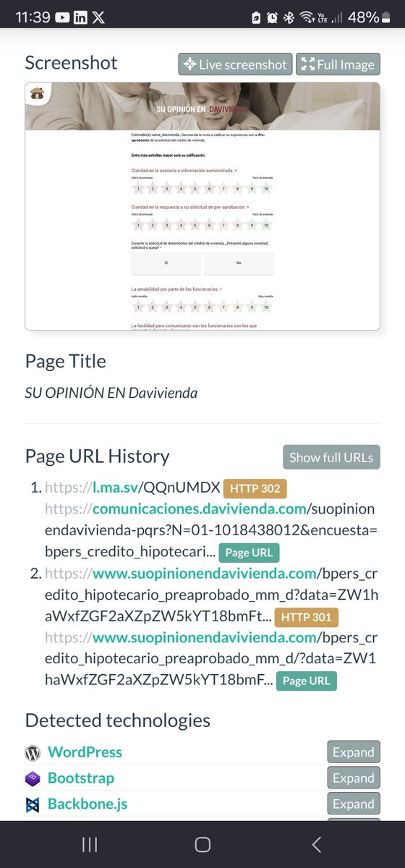The image size is (405, 868).
Task: Tap the Android home button
Action: (x=202, y=844)
